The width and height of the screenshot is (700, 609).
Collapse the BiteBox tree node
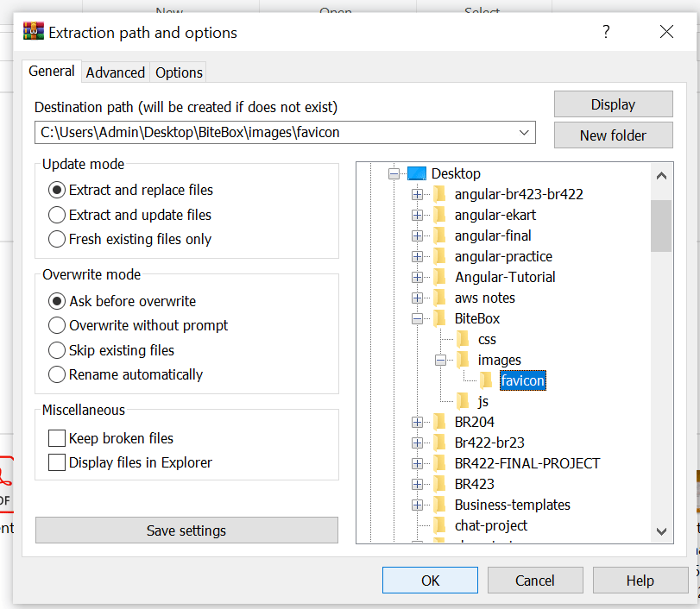click(x=418, y=318)
